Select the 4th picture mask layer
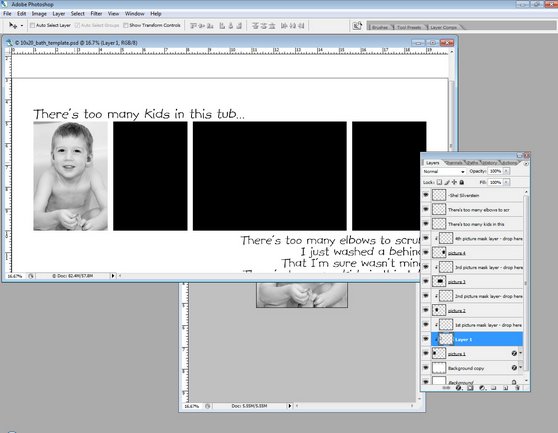558x433 pixels. (477, 238)
